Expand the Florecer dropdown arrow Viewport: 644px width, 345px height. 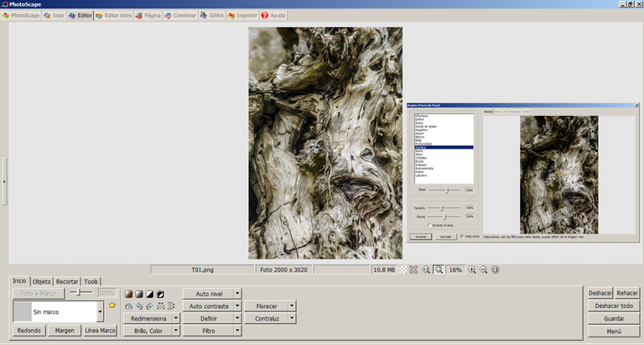(x=292, y=306)
